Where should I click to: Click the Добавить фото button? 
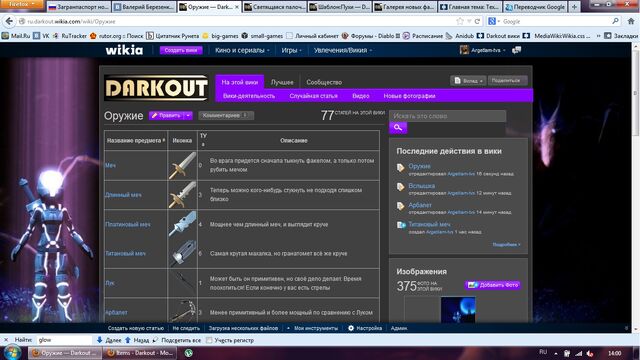point(493,285)
